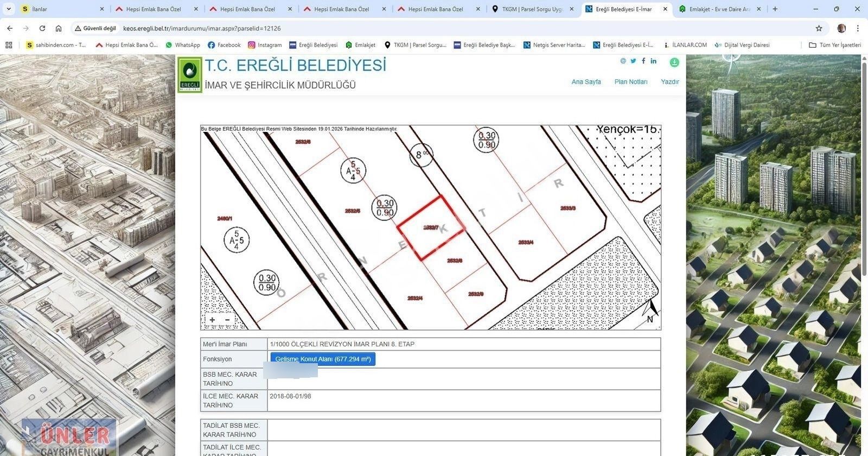The width and height of the screenshot is (868, 456).
Task: Click the Yazdır link
Action: 669,82
